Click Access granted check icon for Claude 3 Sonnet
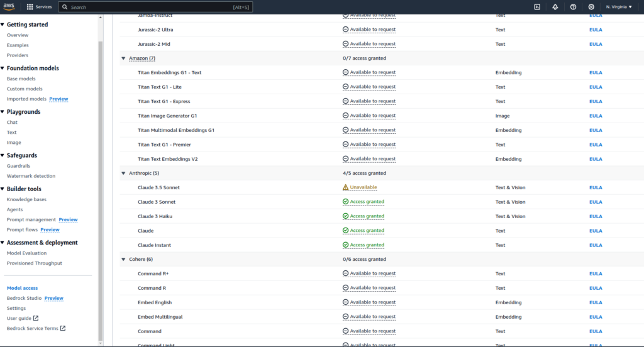 [345, 202]
